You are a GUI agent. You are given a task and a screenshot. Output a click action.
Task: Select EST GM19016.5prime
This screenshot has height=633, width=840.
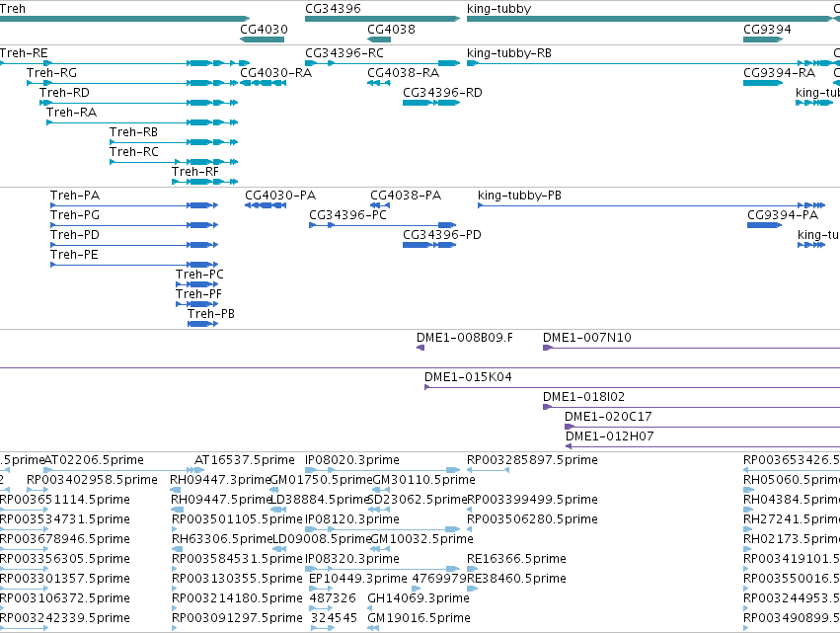[419, 619]
